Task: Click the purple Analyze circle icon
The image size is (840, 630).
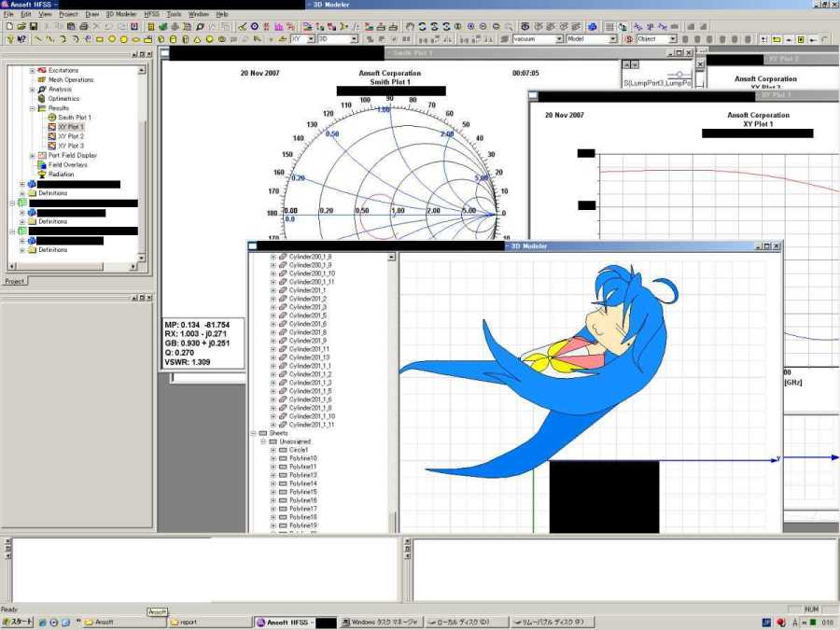Action: click(255, 26)
